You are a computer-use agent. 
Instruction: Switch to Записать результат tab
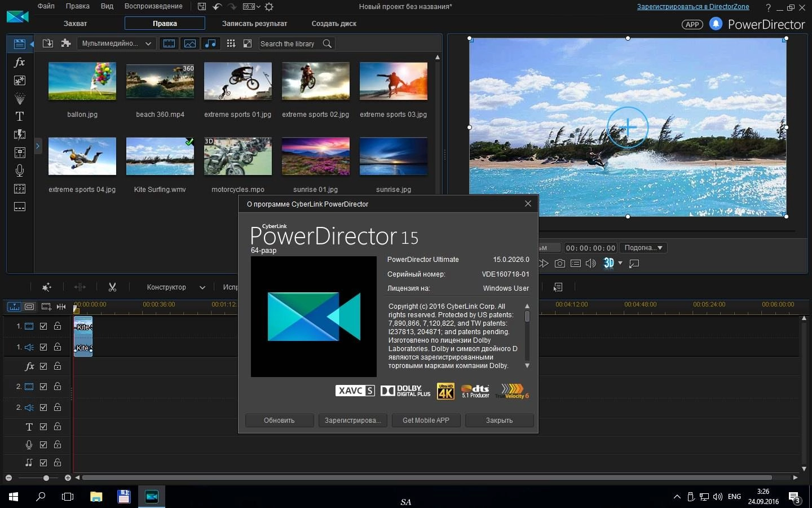point(254,24)
